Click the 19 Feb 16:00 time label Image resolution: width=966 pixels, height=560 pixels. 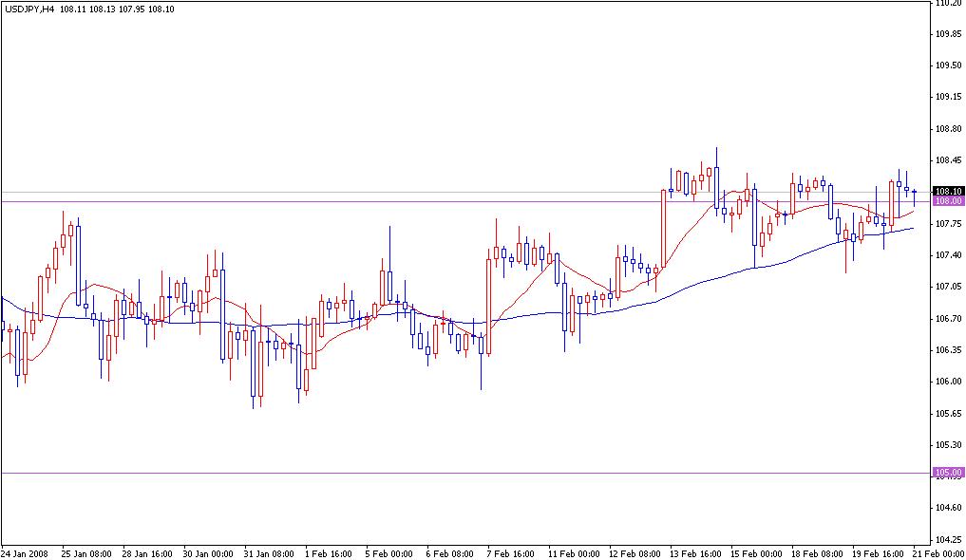point(878,554)
